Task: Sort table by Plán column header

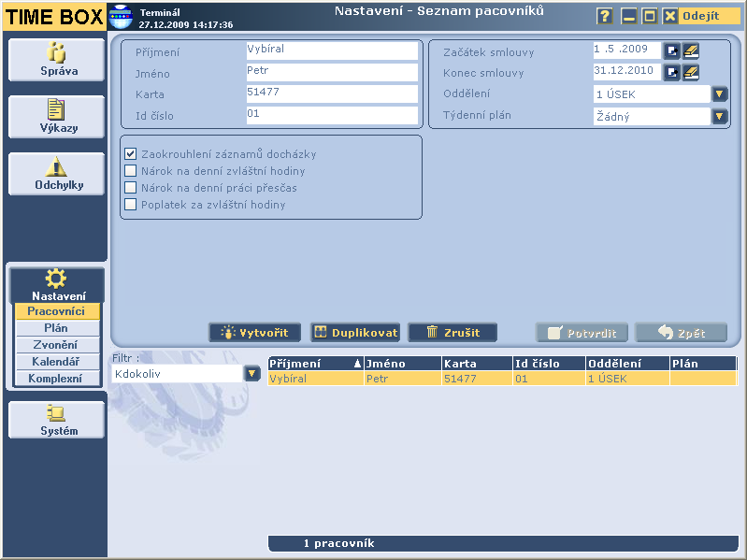Action: point(703,364)
